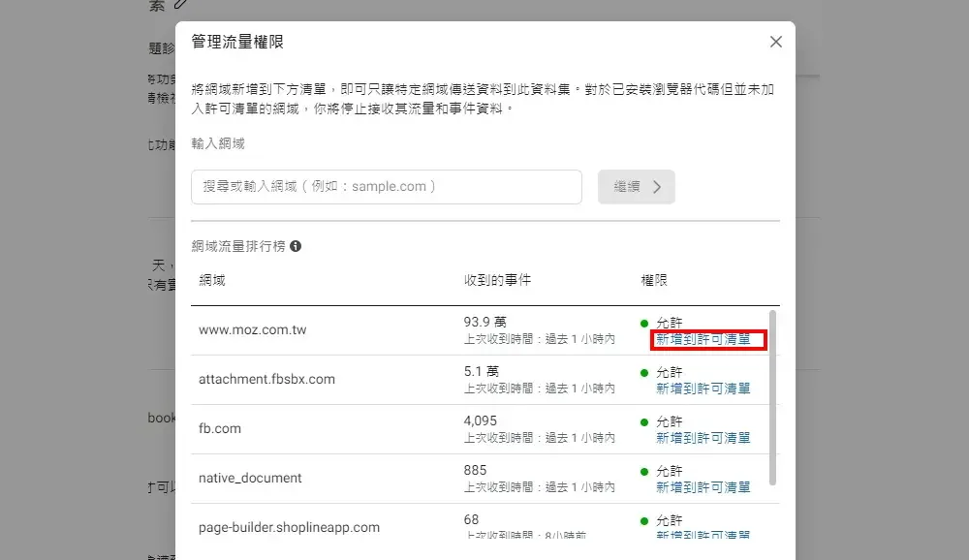Click the 收到的事件 column header
Viewport: 969px width, 560px height.
point(497,280)
